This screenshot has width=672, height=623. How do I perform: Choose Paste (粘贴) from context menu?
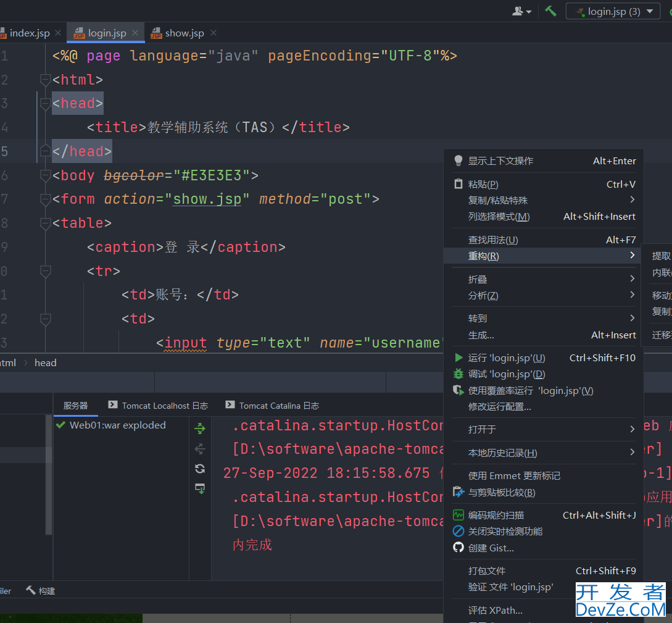point(544,185)
